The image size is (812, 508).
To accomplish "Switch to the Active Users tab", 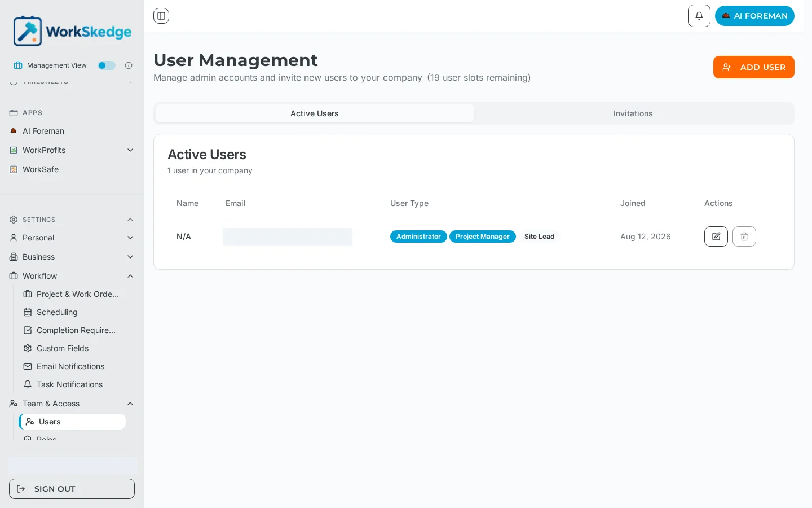I will (315, 113).
